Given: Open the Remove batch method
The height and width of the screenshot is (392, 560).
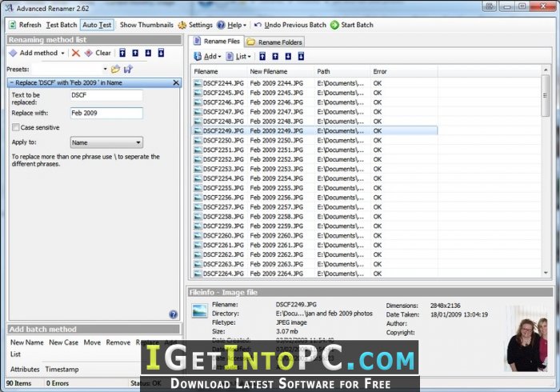Looking at the screenshot, I should [x=118, y=342].
